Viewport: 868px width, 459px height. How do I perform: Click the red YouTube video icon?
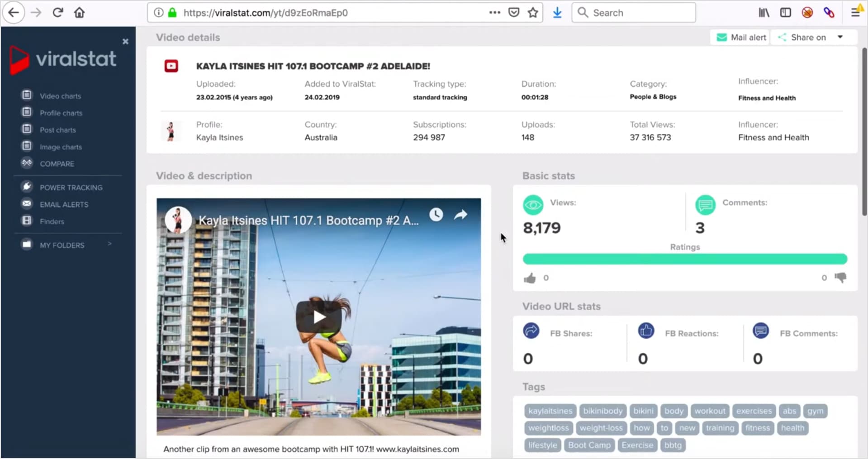pyautogui.click(x=171, y=66)
